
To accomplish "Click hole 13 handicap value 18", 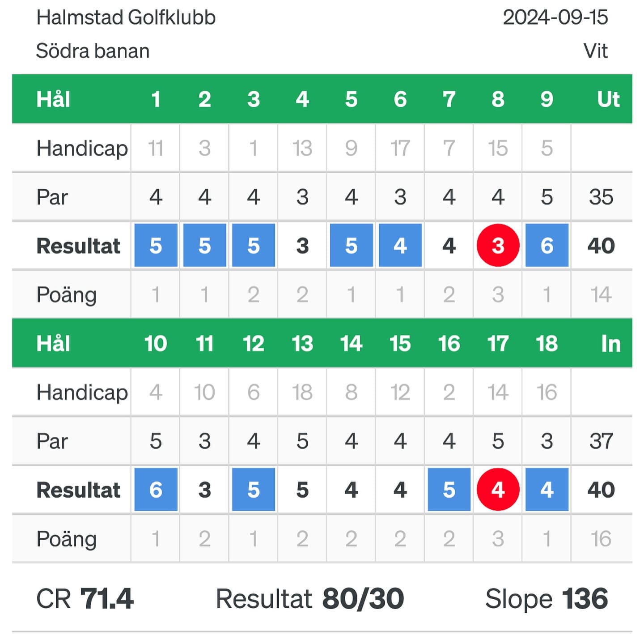I will pyautogui.click(x=302, y=392).
